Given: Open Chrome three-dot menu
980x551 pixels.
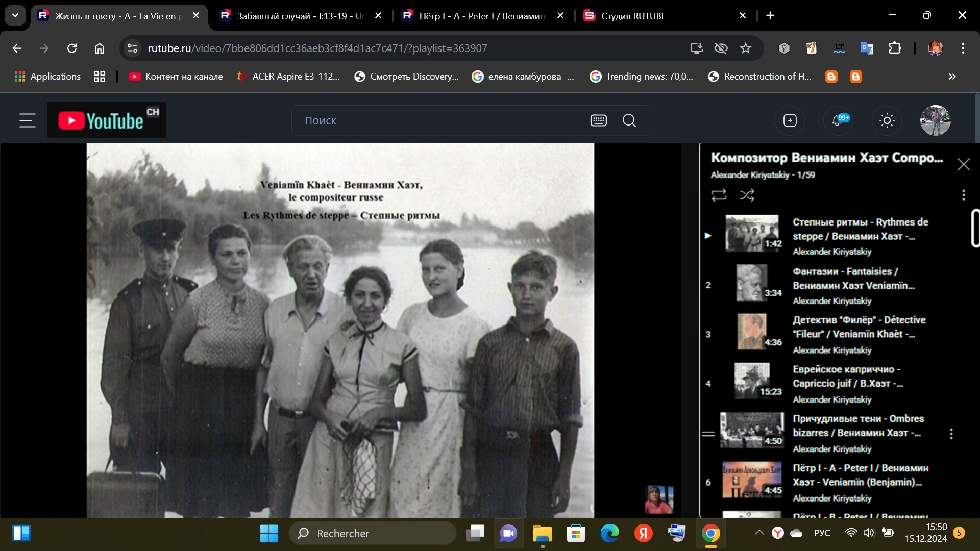Looking at the screenshot, I should tap(963, 48).
